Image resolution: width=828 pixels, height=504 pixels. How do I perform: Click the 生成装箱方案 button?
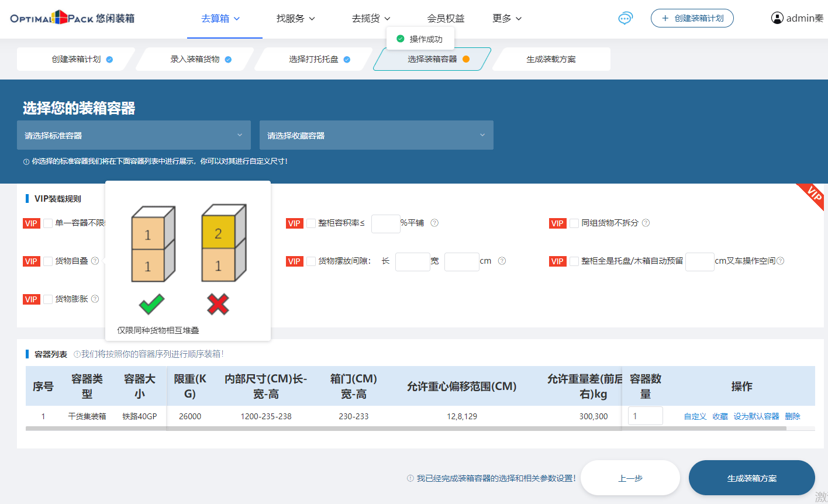pos(751,478)
